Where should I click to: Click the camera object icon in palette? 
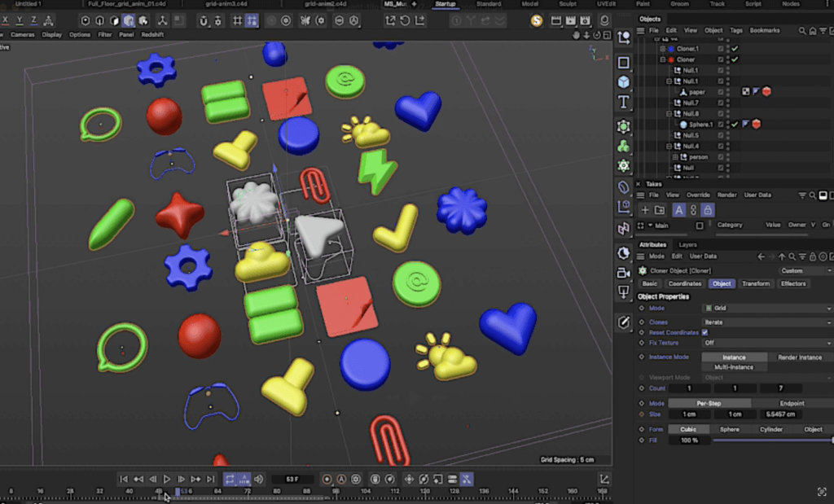click(x=624, y=273)
